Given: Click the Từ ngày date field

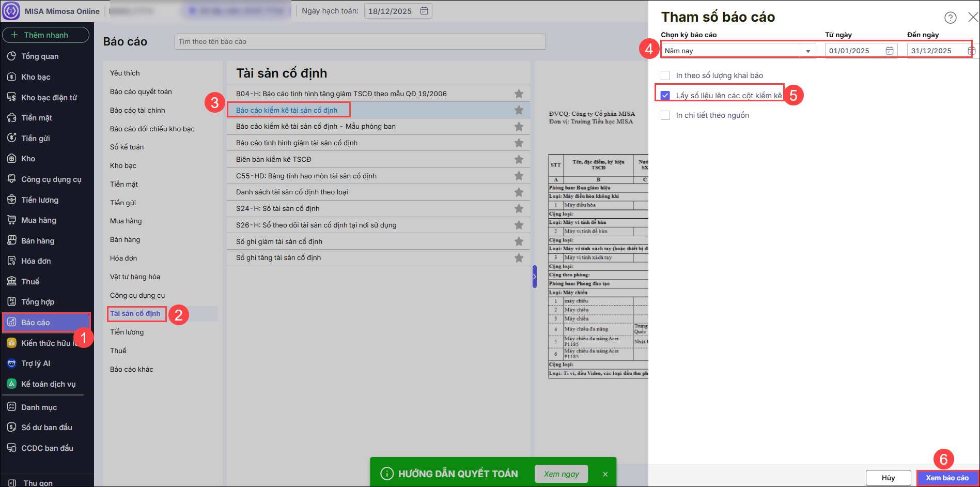Looking at the screenshot, I should tap(861, 51).
